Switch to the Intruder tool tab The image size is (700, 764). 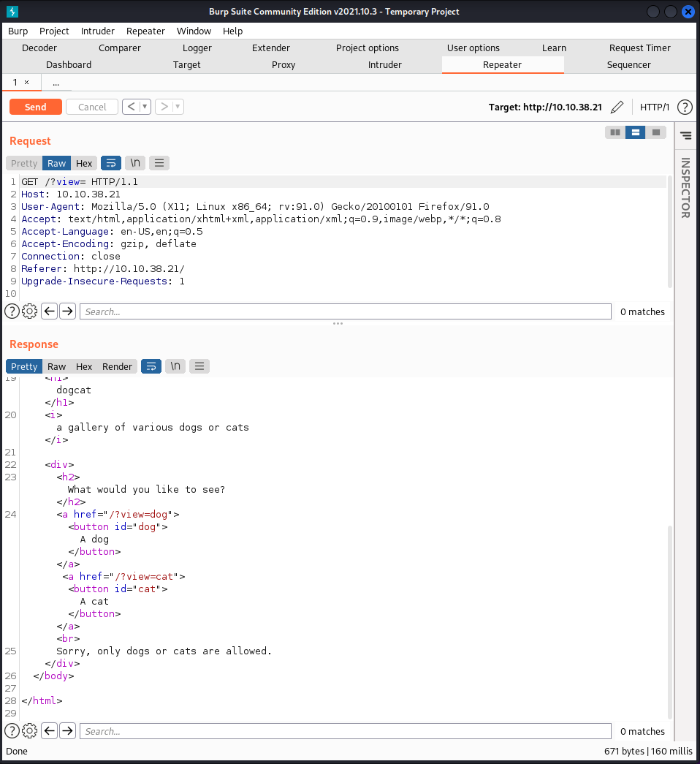[x=385, y=65]
